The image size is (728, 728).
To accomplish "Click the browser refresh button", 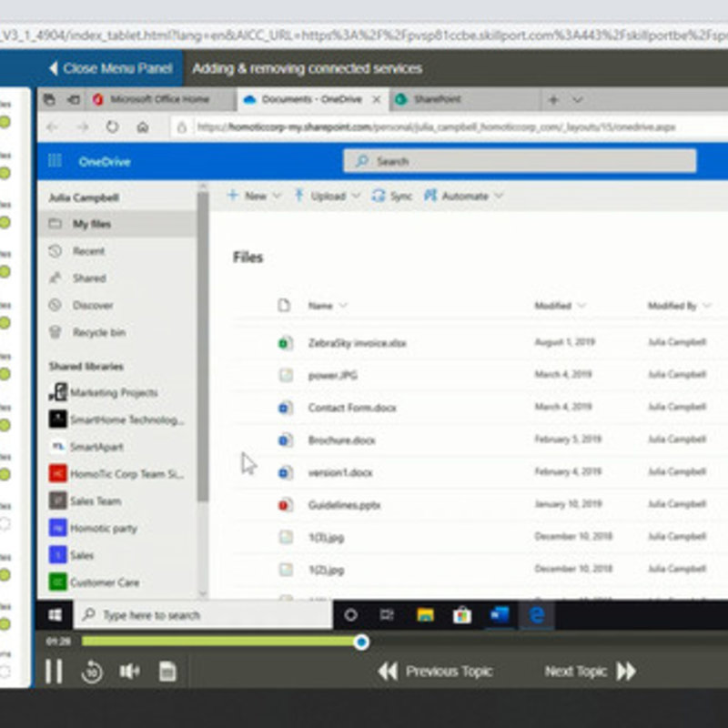I will 112,126.
